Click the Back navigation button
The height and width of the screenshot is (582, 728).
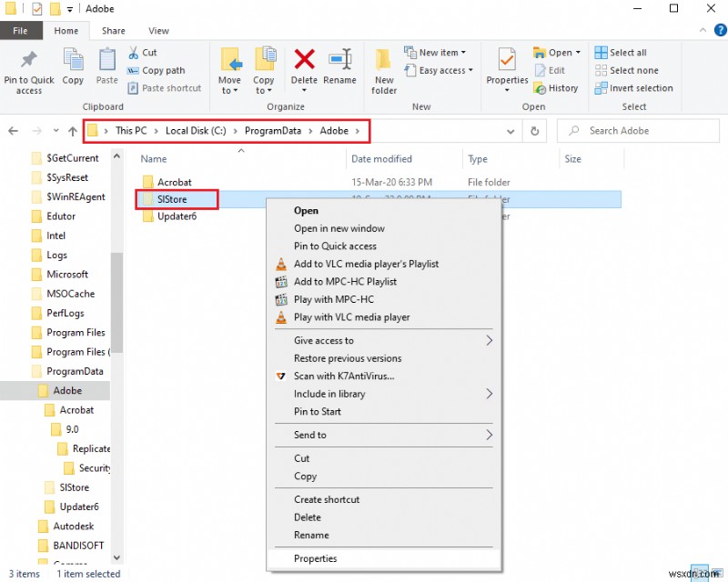click(14, 130)
